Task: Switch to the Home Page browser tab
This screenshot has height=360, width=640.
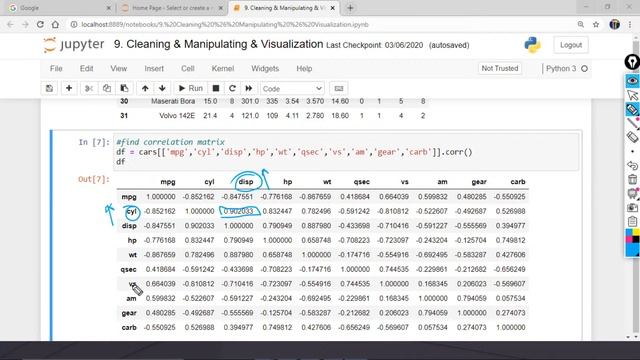Action: tap(172, 8)
